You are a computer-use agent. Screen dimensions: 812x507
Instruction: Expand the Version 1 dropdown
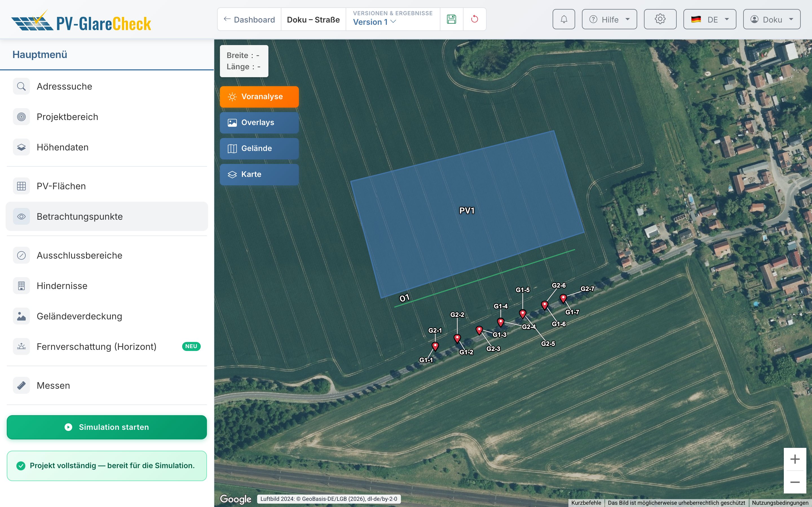pos(374,22)
